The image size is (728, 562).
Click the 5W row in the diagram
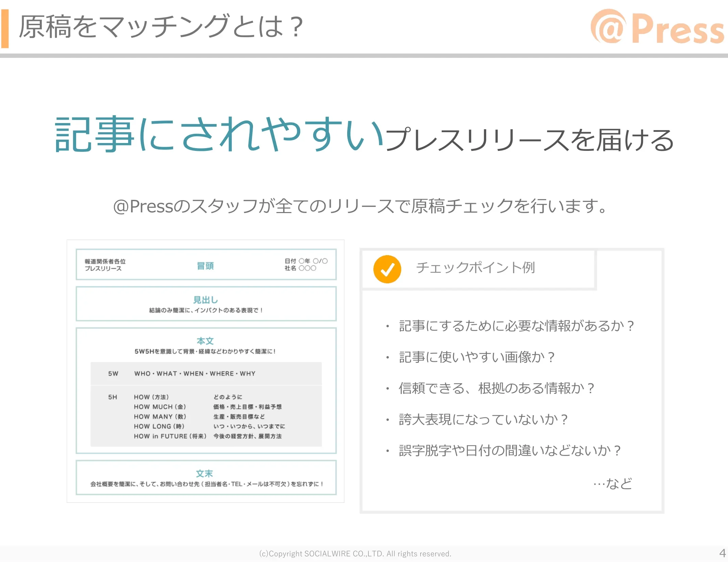[206, 373]
